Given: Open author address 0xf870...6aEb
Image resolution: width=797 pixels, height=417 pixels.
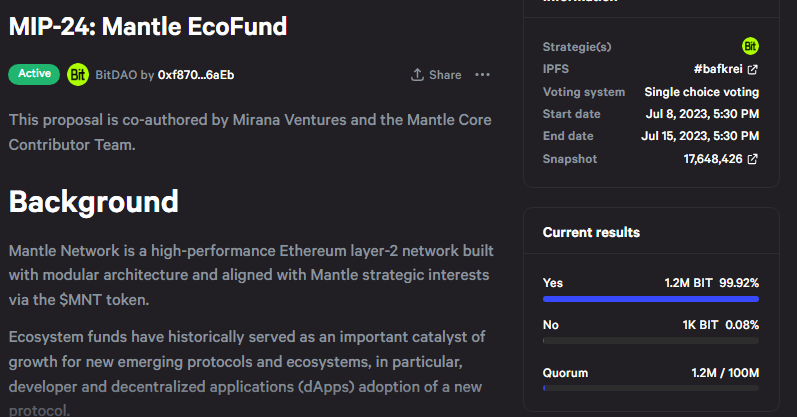Looking at the screenshot, I should (x=196, y=75).
